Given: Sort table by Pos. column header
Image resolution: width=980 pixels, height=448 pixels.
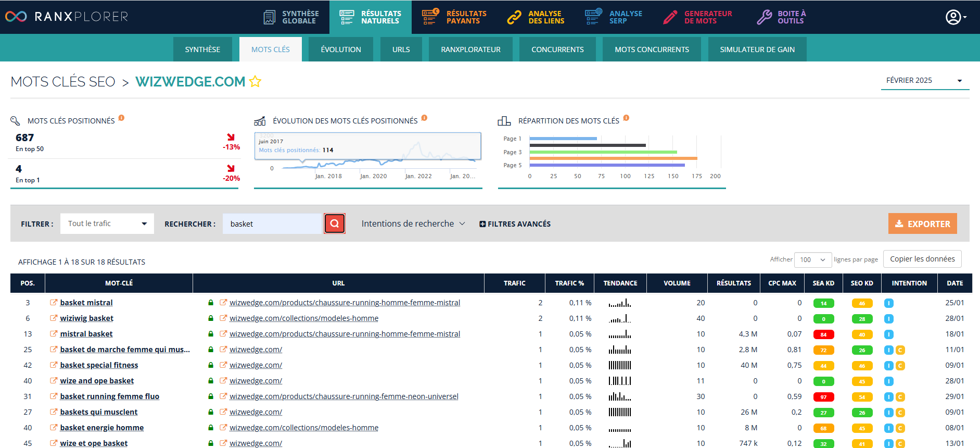Looking at the screenshot, I should [28, 283].
